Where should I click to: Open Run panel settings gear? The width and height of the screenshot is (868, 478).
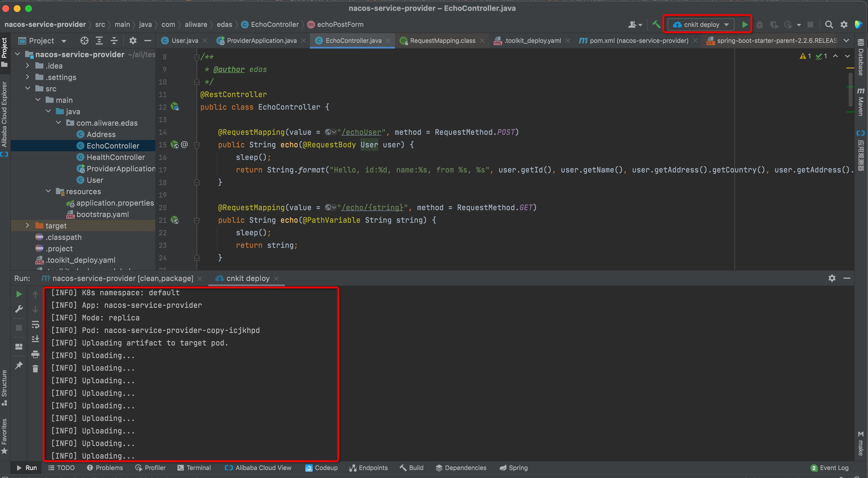click(832, 278)
